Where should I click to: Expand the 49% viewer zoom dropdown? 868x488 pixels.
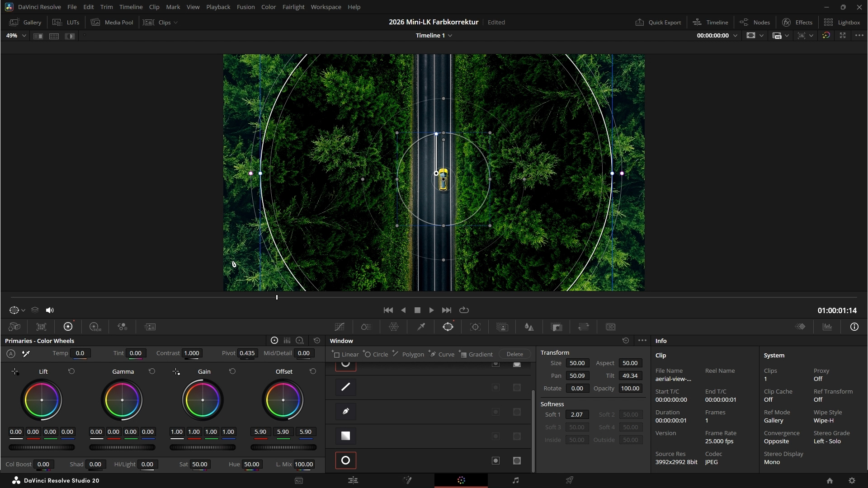point(24,36)
